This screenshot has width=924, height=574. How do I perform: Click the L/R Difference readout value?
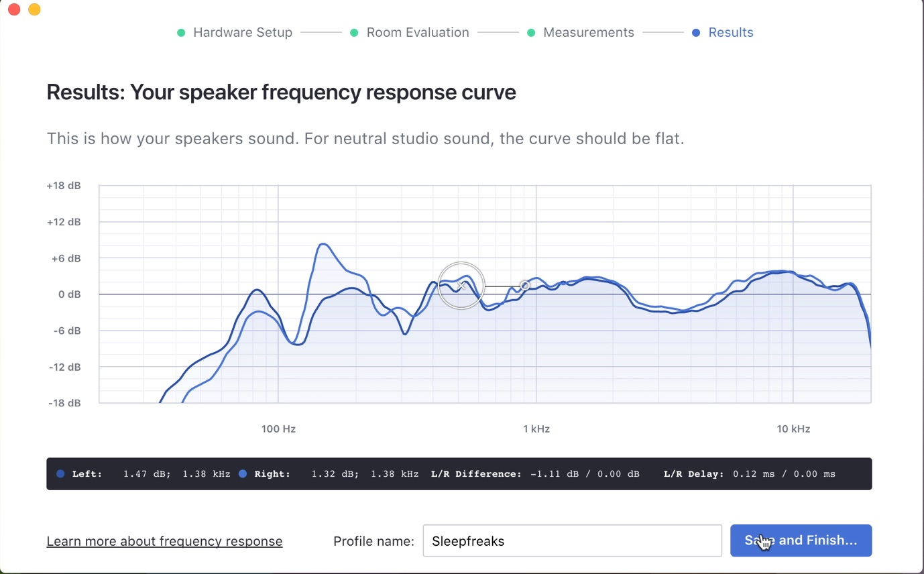pyautogui.click(x=585, y=474)
